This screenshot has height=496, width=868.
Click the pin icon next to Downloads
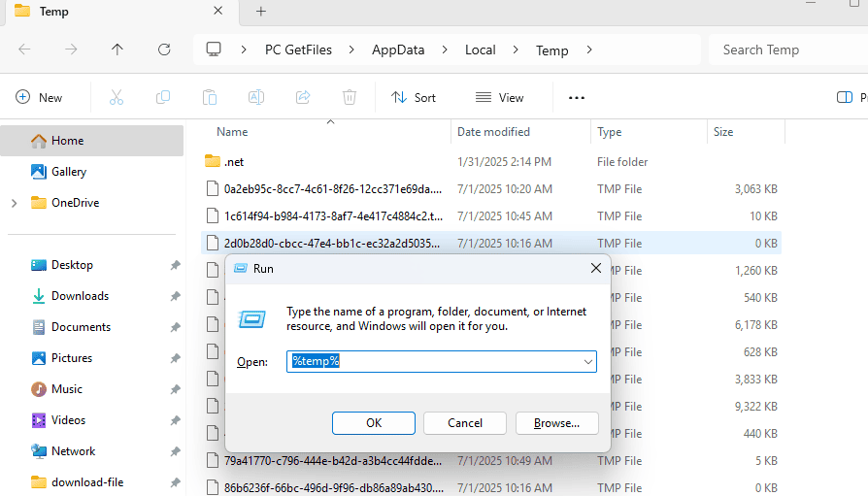click(176, 296)
